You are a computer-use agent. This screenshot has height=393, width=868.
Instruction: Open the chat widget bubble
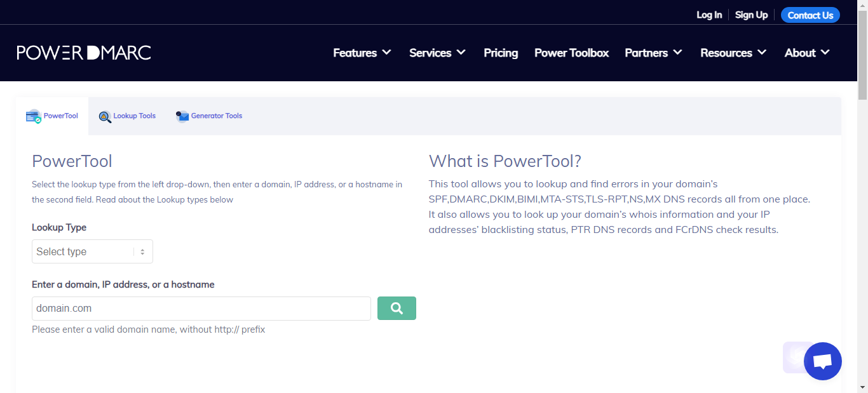[x=823, y=361]
